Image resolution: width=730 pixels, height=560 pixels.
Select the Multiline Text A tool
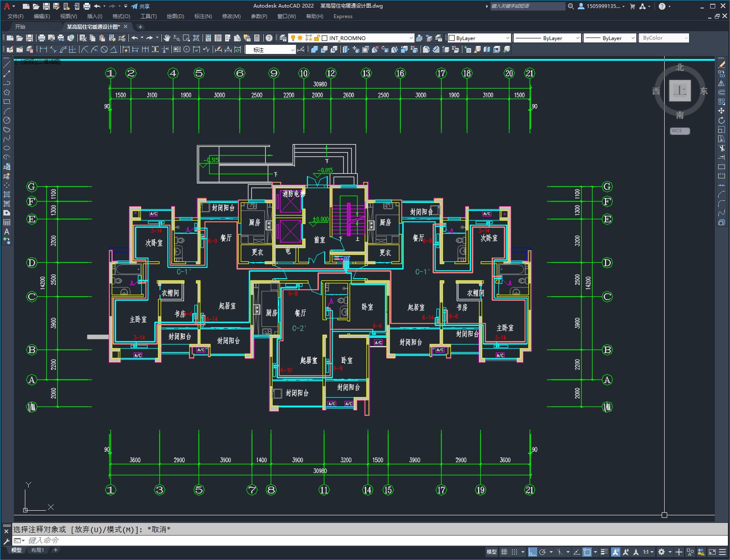6,232
